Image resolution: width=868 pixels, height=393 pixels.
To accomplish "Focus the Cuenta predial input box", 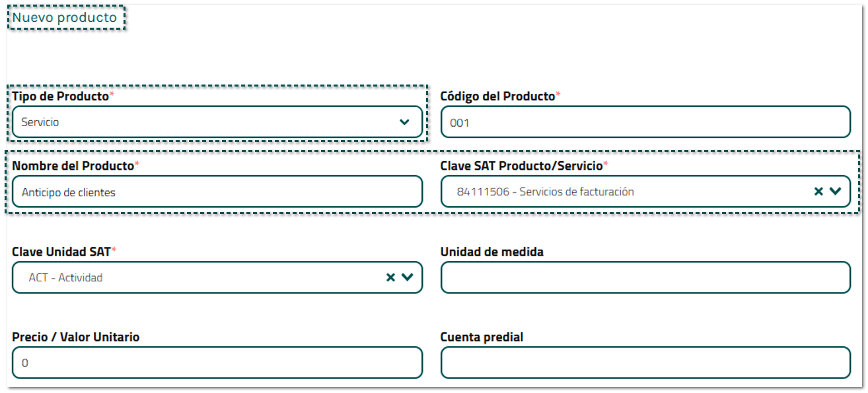I will 645,363.
